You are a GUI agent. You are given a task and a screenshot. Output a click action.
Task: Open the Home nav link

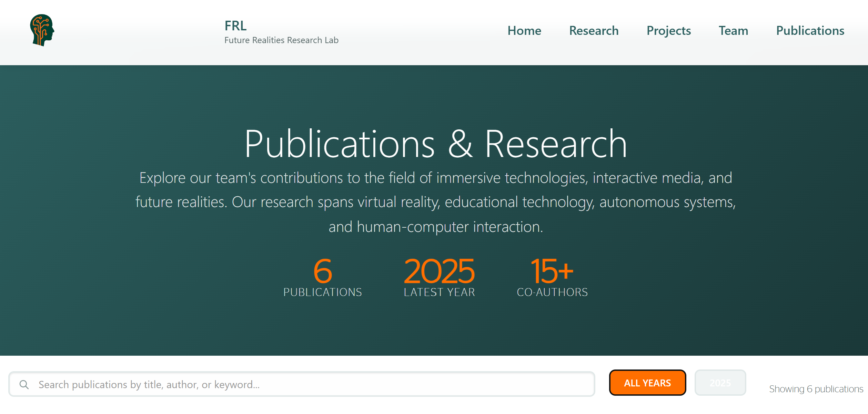pyautogui.click(x=524, y=31)
